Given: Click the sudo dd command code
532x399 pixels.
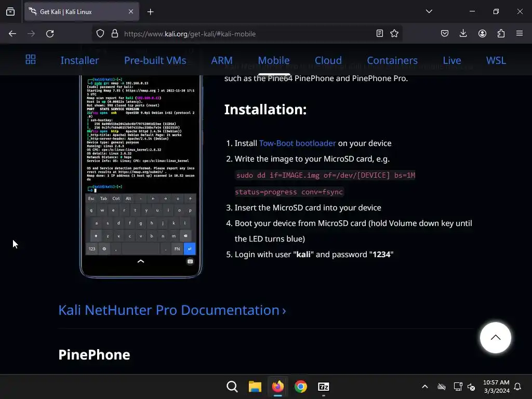Looking at the screenshot, I should coord(325,175).
